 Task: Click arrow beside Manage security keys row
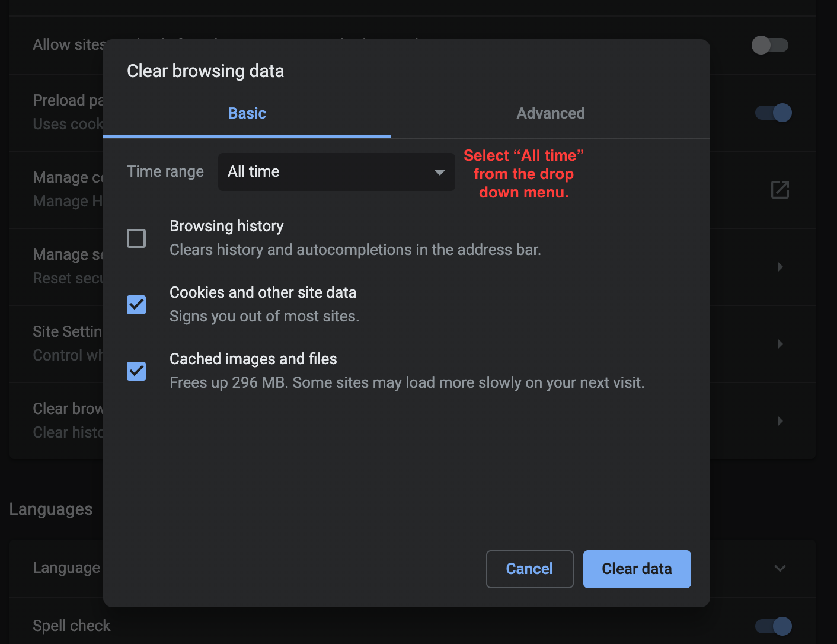[x=780, y=267]
